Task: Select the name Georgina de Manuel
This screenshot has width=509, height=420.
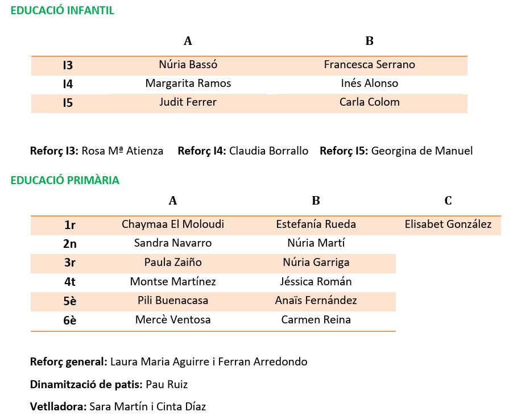Action: point(422,151)
